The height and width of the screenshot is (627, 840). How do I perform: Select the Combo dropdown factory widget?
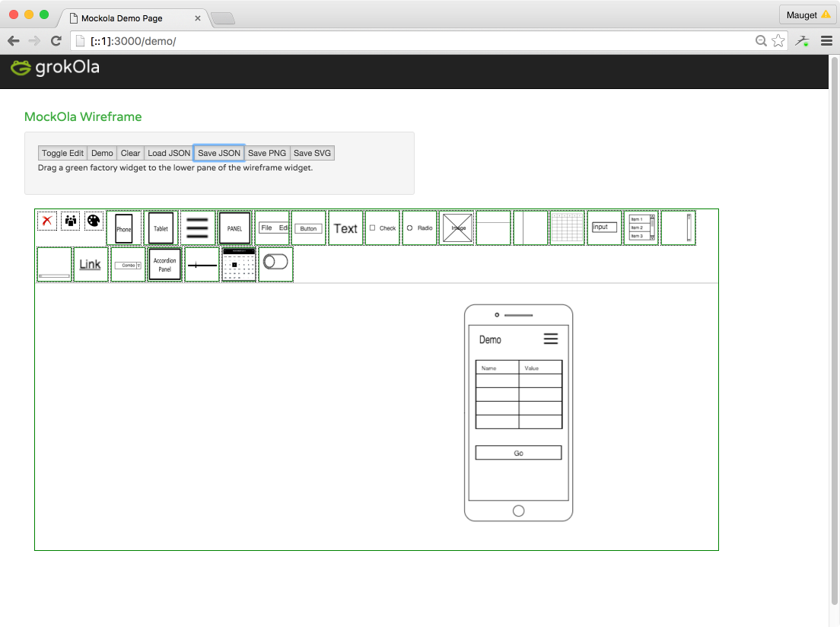click(128, 264)
